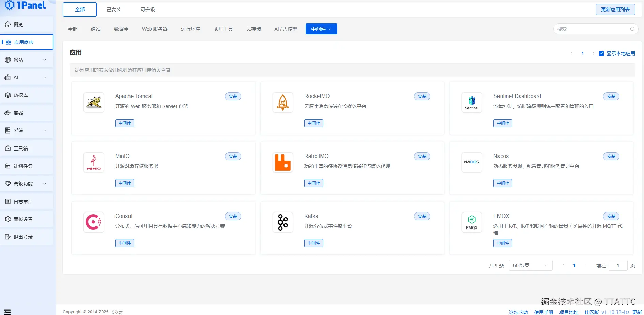Viewport: 644px width, 315px height.
Task: Click the 退出登录 logout icon in sidebar
Action: pyautogui.click(x=8, y=237)
